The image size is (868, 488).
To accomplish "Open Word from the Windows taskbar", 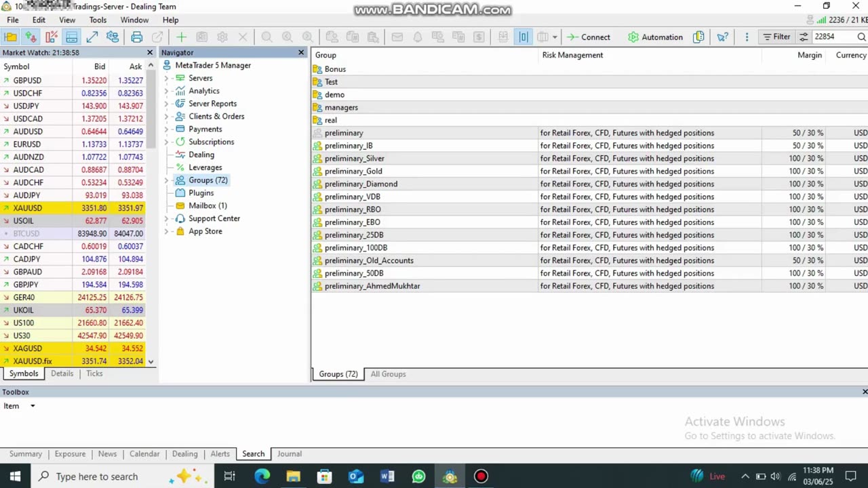I will point(387,476).
